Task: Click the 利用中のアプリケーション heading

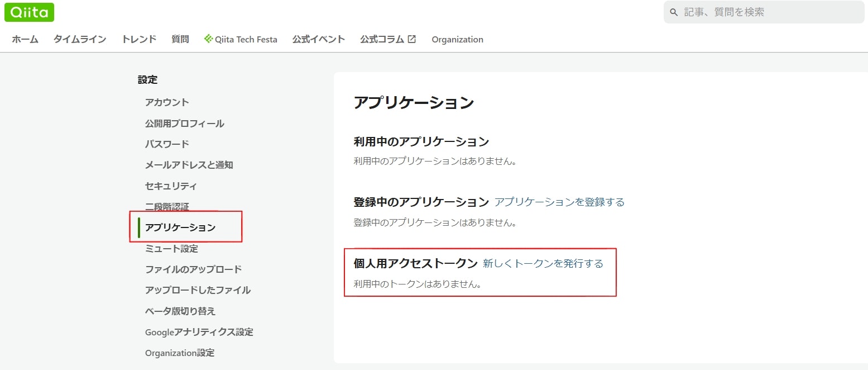Action: point(421,141)
